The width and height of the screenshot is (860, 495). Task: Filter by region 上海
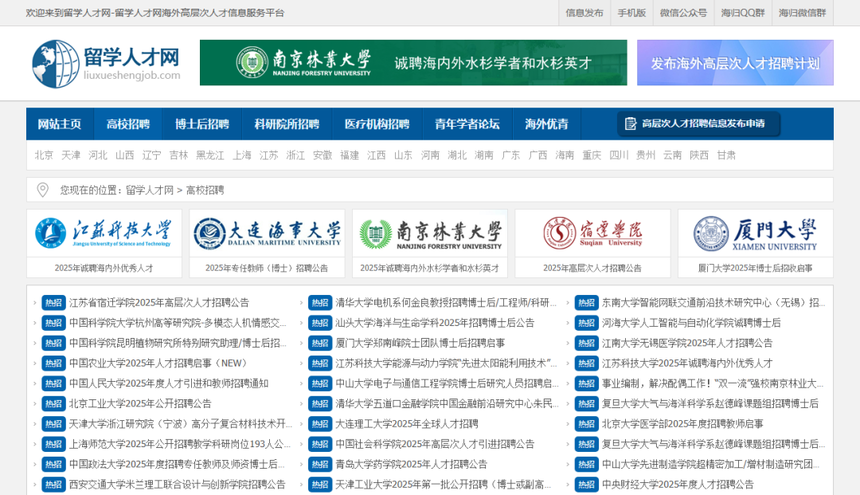coord(242,155)
